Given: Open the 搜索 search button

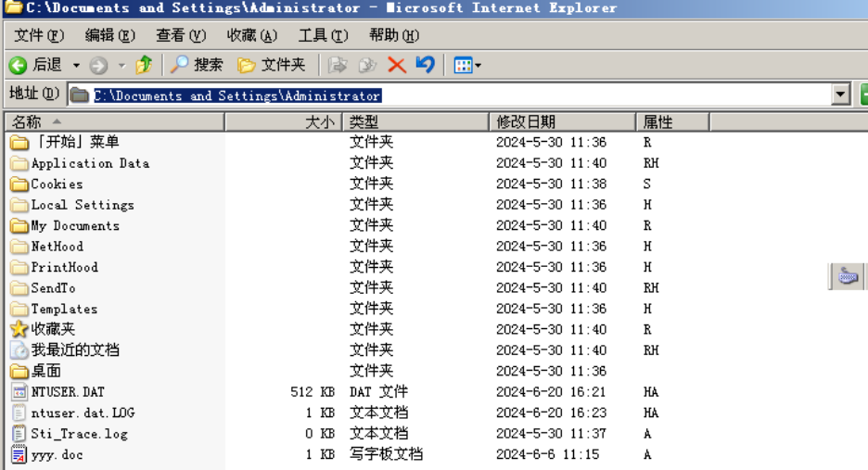Looking at the screenshot, I should (x=196, y=65).
